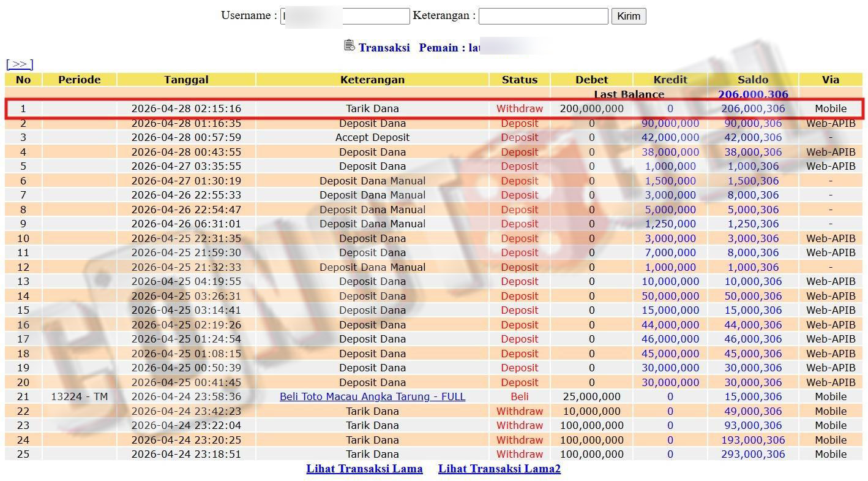The height and width of the screenshot is (481, 868).
Task: Click the 200,000,000 debet amount
Action: pos(591,108)
